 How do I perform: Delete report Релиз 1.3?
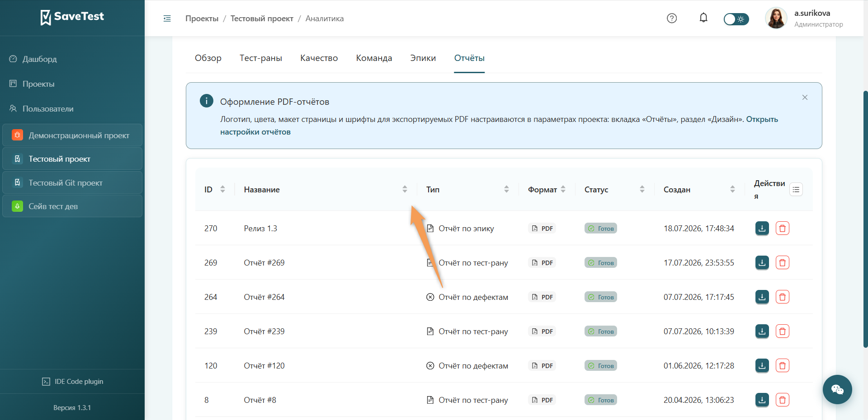[783, 229]
